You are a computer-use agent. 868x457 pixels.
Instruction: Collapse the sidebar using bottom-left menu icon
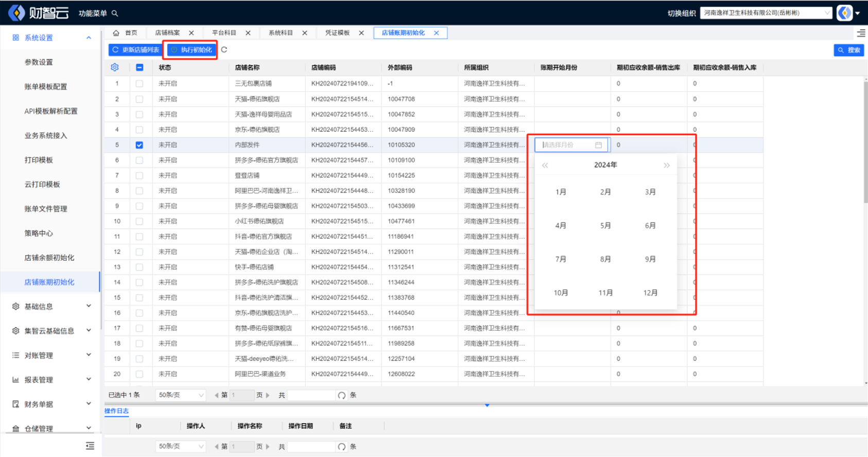click(x=90, y=446)
